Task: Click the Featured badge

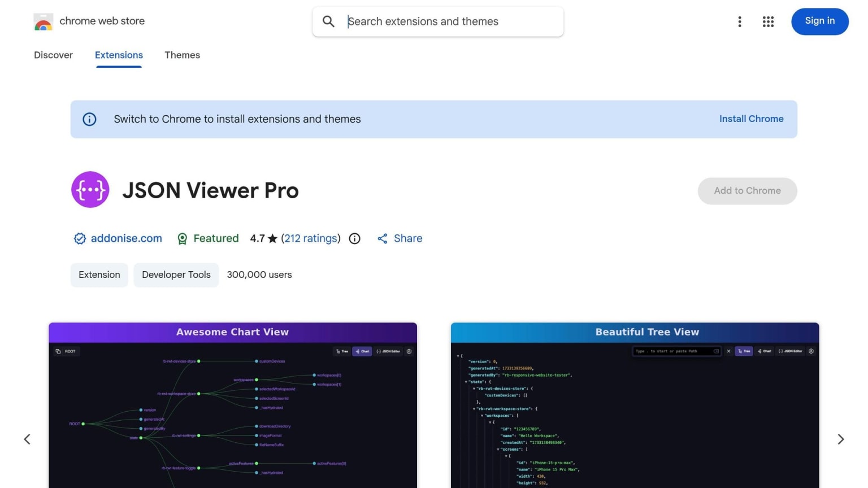Action: tap(208, 238)
